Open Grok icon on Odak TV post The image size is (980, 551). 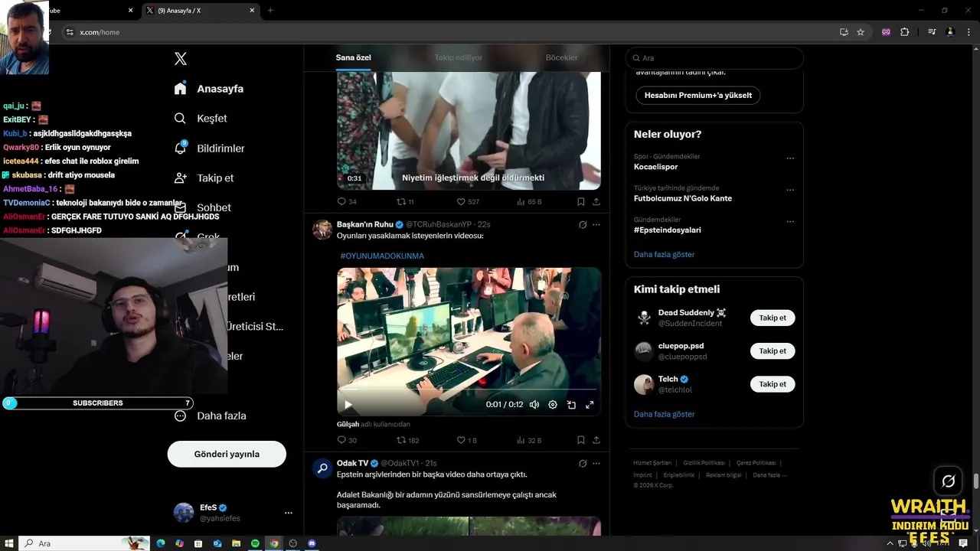tap(583, 464)
